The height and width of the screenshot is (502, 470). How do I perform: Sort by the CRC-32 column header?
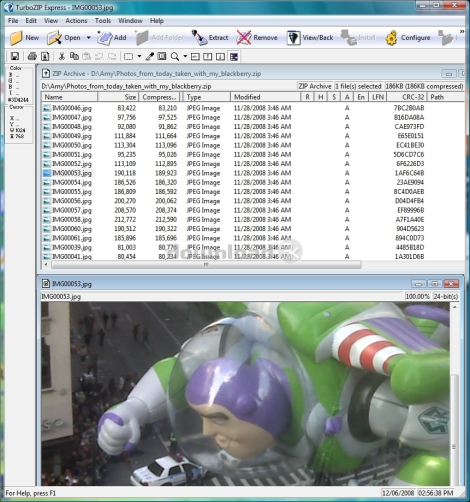[407, 97]
